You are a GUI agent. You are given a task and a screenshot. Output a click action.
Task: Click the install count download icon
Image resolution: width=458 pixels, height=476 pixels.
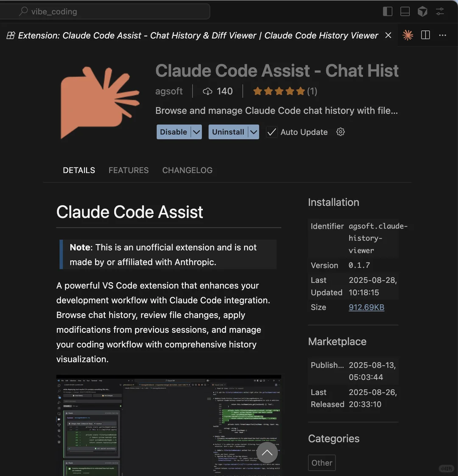(207, 91)
